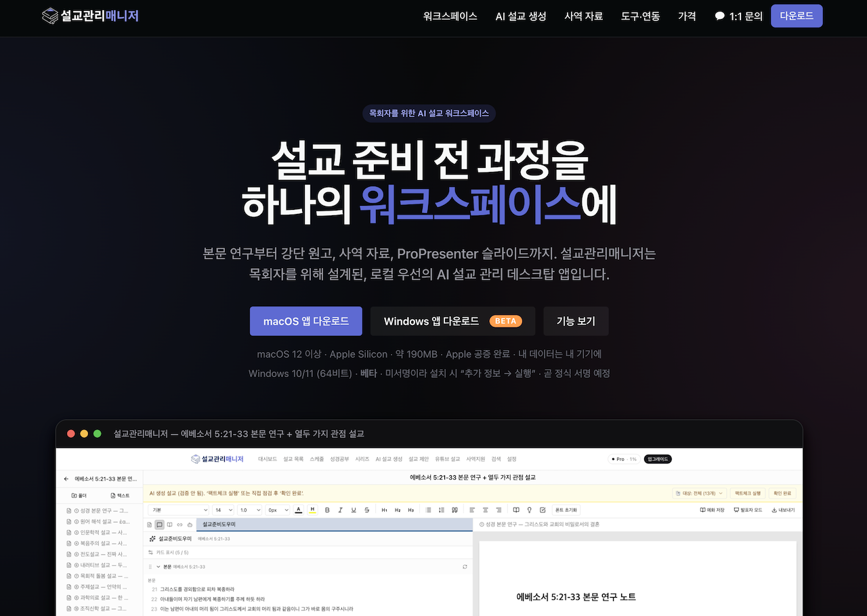Collapse the 본문 에베소서 5:21-33 card
867x616 pixels.
(x=158, y=567)
